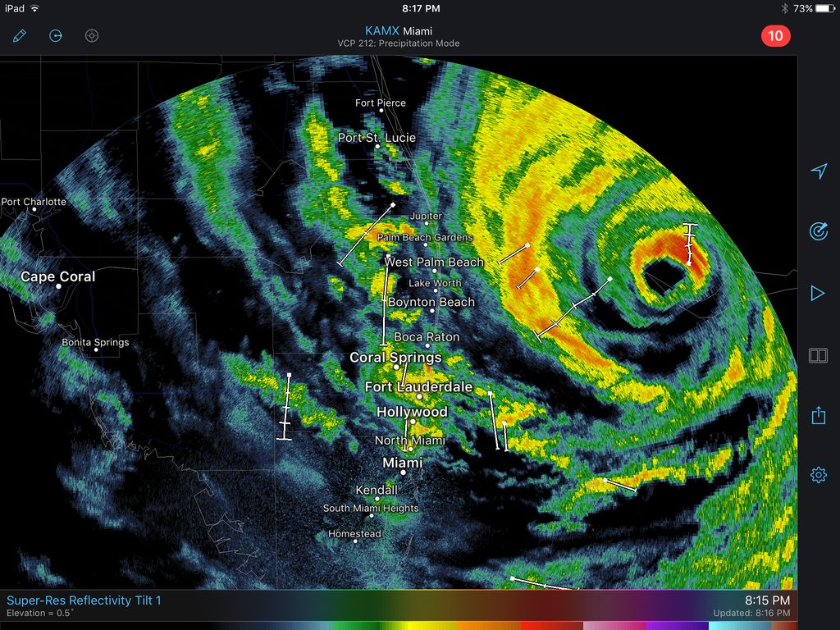Open the Super-Res Reflectivity Tilt 1 product selector

(x=84, y=600)
